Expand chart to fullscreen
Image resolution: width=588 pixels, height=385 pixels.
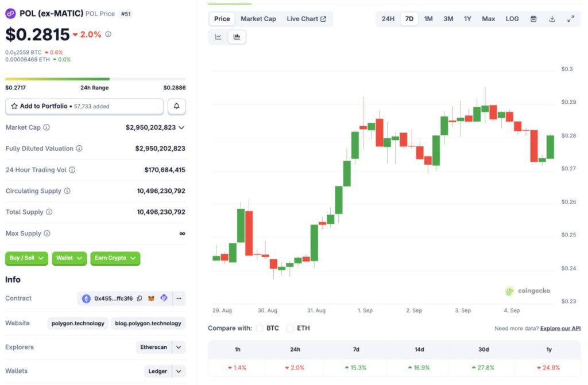point(571,19)
